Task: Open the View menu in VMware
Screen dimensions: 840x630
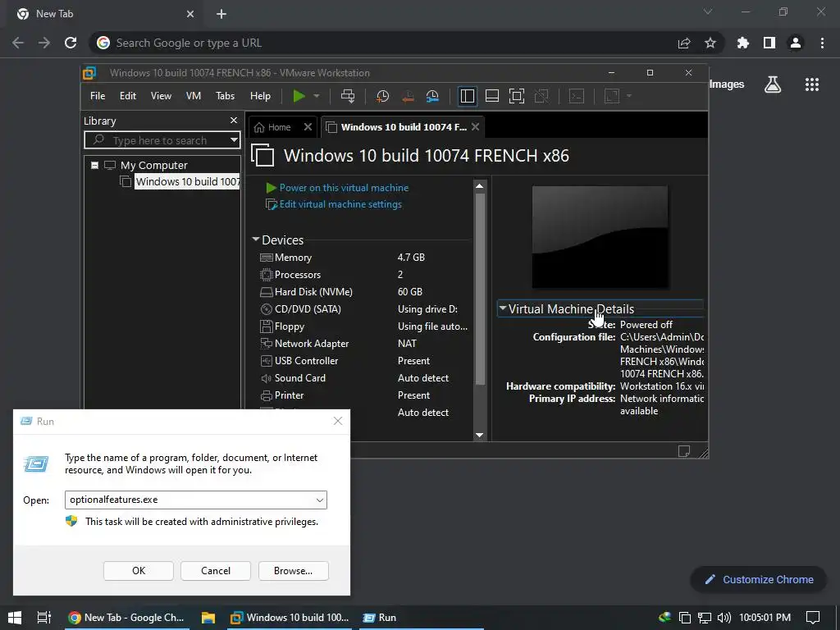Action: [161, 96]
